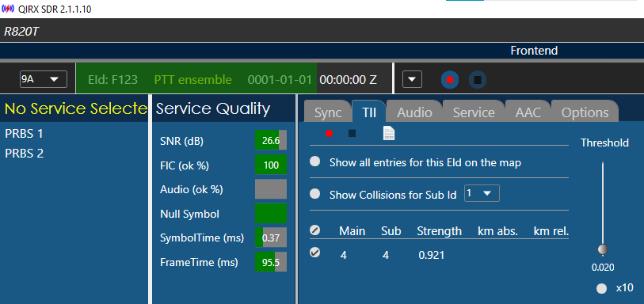Stop recording with the square button near the time display
This screenshot has width=644, height=304.
[478, 80]
